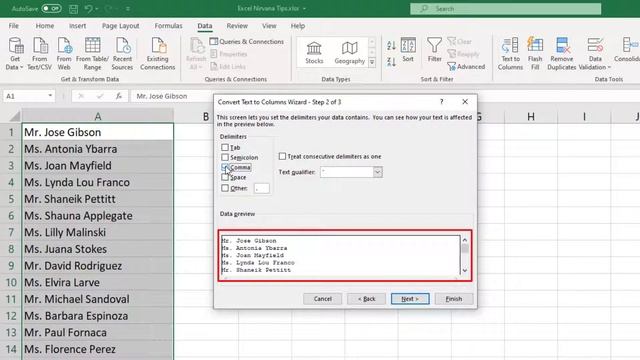This screenshot has width=640, height=360.
Task: Click the Finish button
Action: [x=453, y=299]
